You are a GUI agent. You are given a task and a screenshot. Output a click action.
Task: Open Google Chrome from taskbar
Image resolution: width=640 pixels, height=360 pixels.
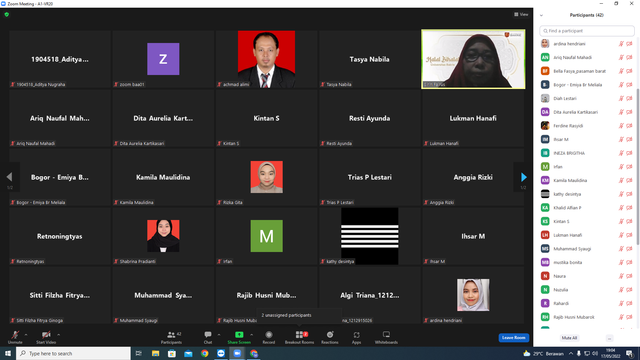tap(204, 353)
